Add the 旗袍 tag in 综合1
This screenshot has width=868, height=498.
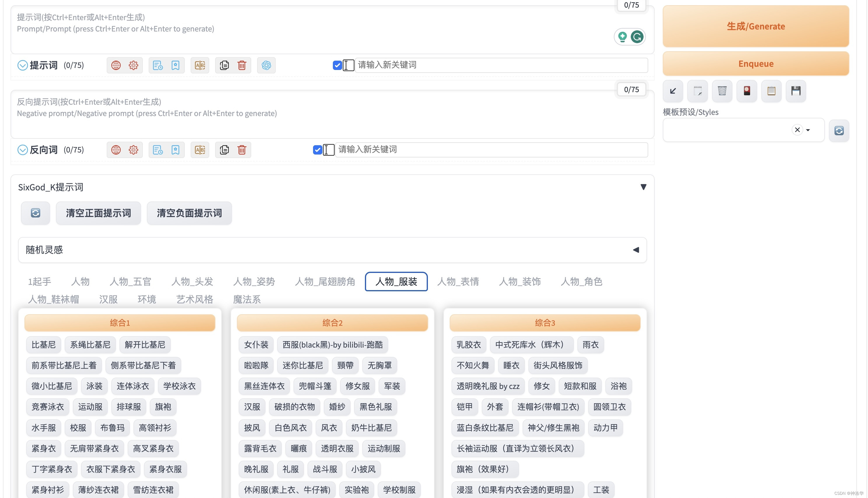pos(163,407)
